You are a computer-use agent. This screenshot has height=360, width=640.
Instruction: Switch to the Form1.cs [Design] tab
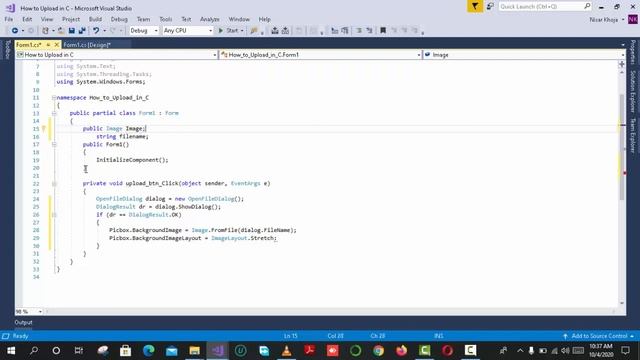87,45
